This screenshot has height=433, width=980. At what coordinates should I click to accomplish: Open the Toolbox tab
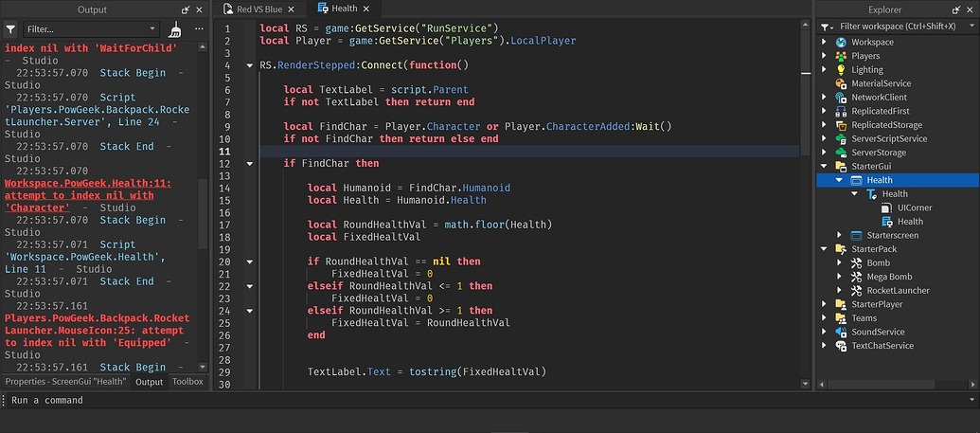(187, 382)
